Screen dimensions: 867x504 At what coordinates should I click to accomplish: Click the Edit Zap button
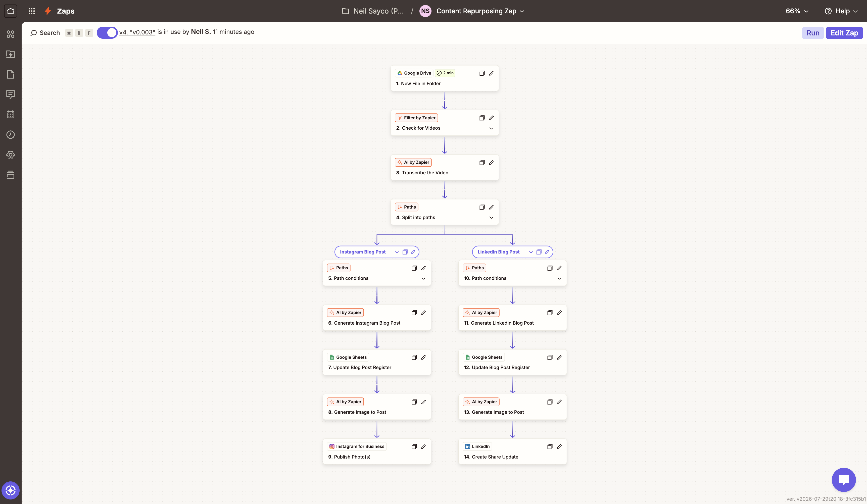coord(844,33)
